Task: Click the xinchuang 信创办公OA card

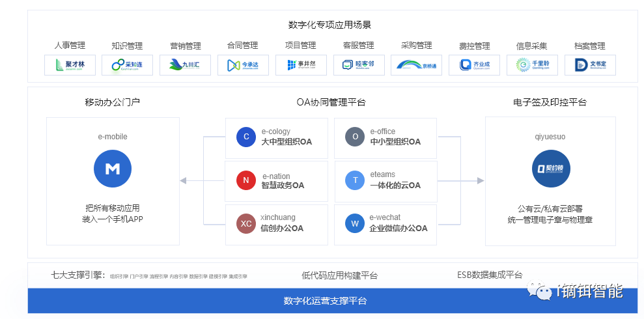Action: (x=277, y=224)
